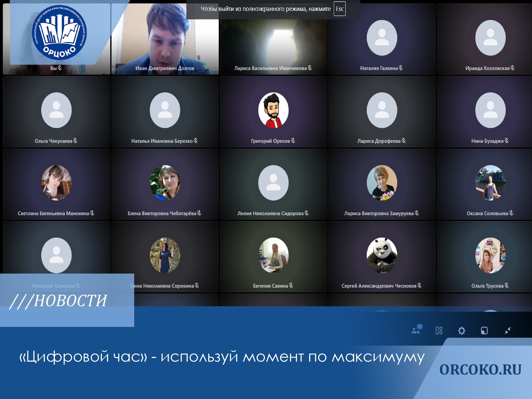The image size is (532, 399).
Task: Click the muted microphone icon beside Вы
Action: coord(60,68)
